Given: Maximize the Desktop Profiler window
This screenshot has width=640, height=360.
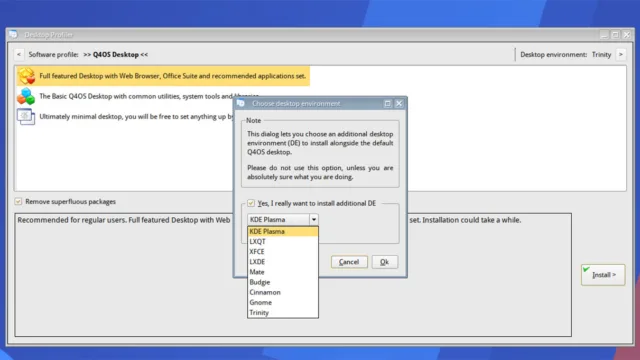Looking at the screenshot, I should (x=615, y=35).
